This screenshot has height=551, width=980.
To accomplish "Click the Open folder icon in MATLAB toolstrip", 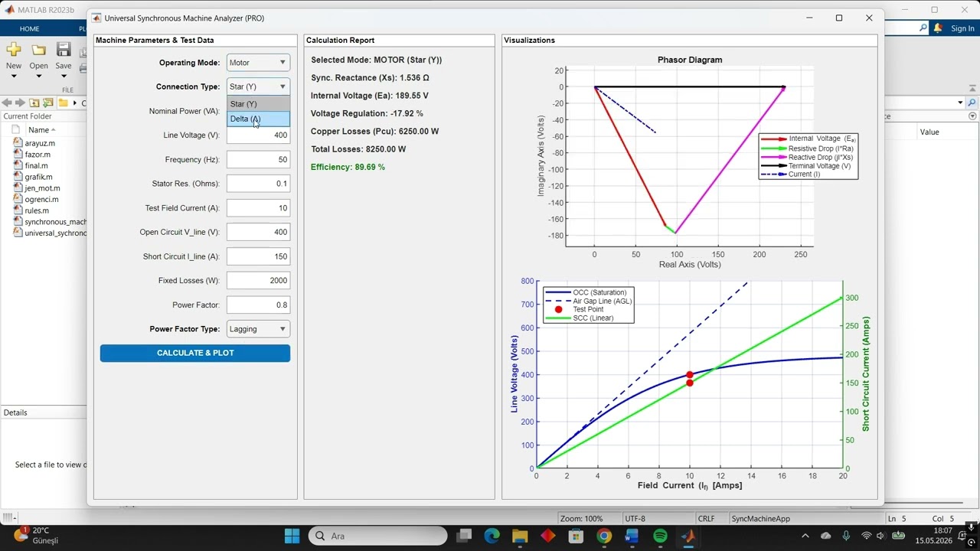I will click(38, 51).
